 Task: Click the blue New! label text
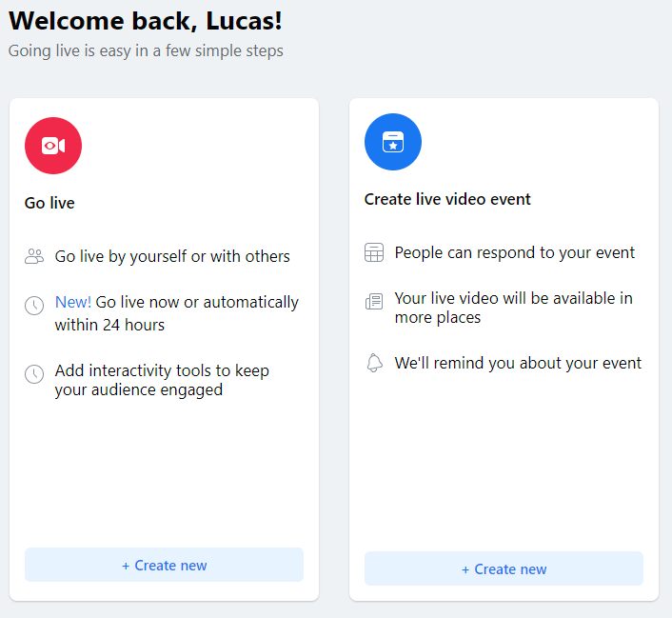click(73, 302)
